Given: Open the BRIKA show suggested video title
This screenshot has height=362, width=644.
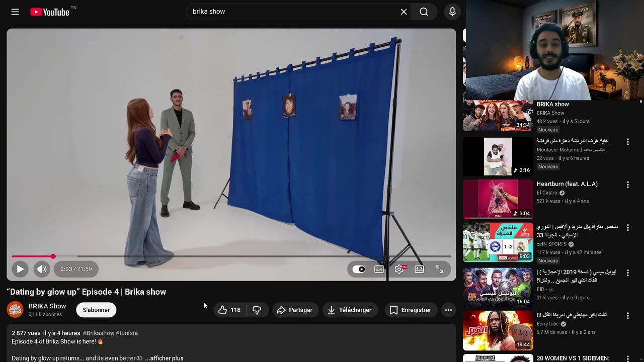Looking at the screenshot, I should (x=552, y=104).
